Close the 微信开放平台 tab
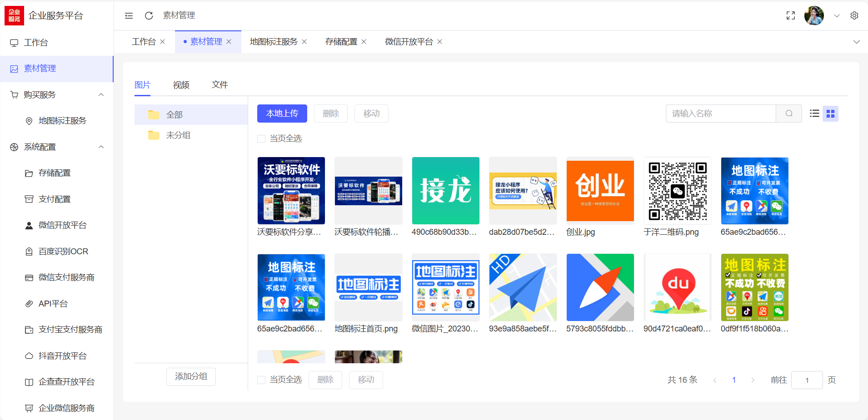This screenshot has width=868, height=420. [440, 42]
